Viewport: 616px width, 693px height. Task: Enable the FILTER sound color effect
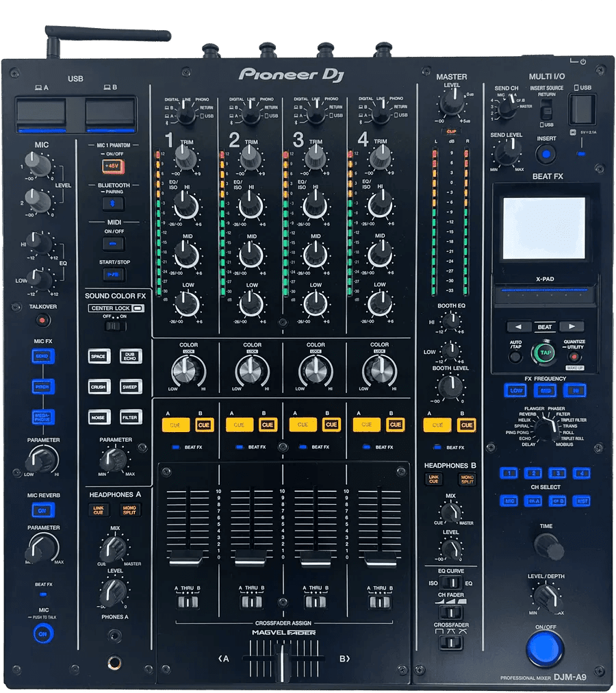coord(130,417)
